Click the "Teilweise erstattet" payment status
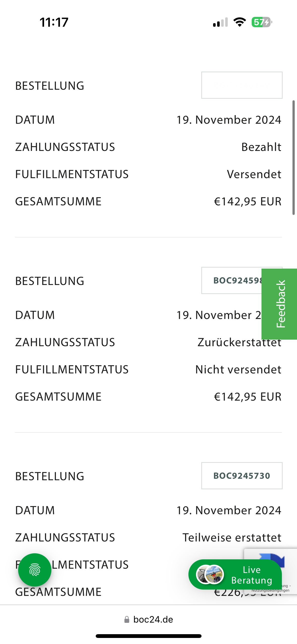Screen dimensions: 297x644 click(232, 538)
